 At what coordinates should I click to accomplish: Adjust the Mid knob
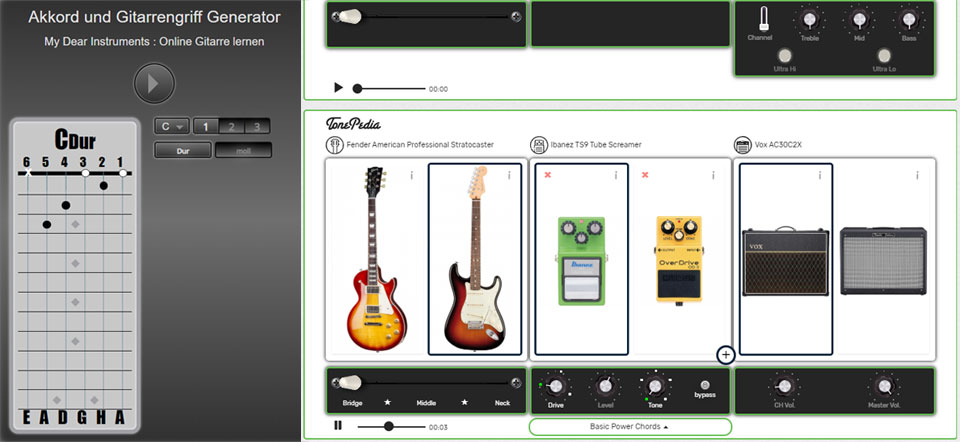(x=860, y=20)
